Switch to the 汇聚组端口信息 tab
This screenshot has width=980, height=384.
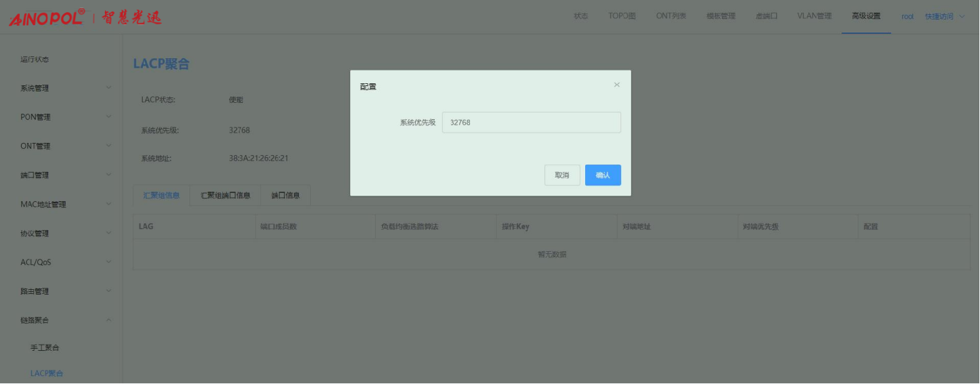click(226, 196)
